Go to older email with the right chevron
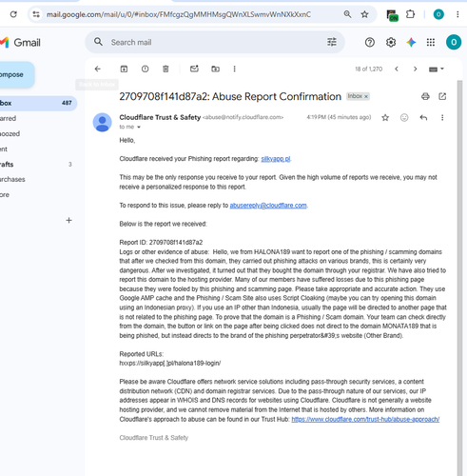 [x=415, y=69]
